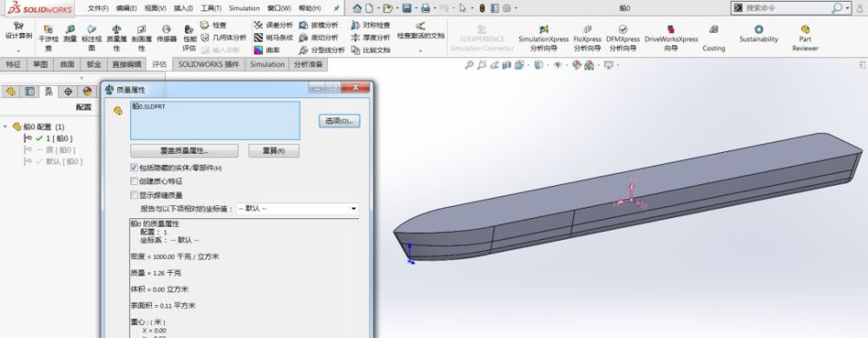Viewport: 868px width, 338px height.
Task: Click the 选项(O)... button
Action: 339,121
